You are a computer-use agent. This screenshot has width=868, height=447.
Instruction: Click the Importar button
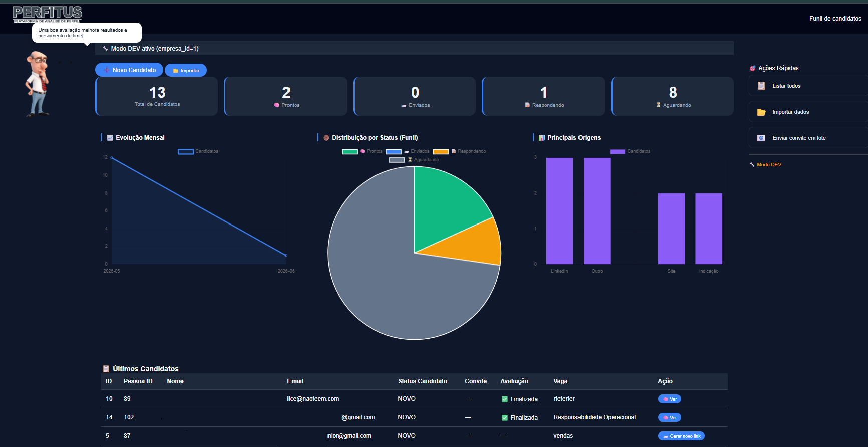point(186,71)
